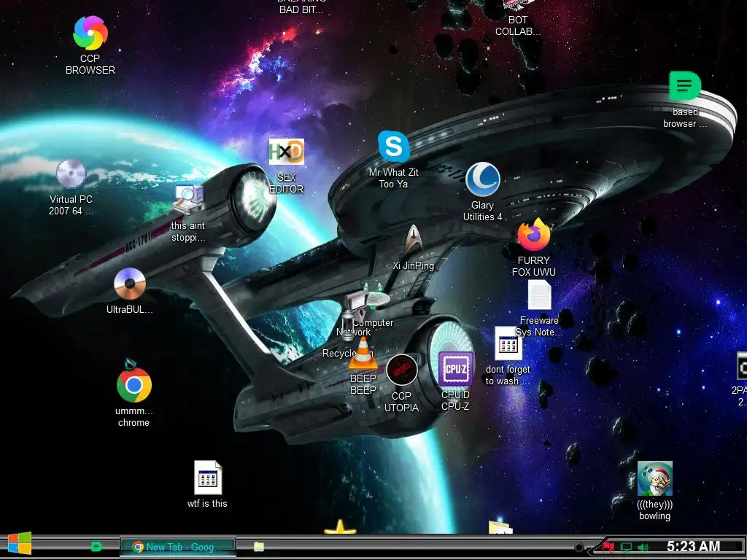The width and height of the screenshot is (747, 560).
Task: Open the CCP UTOPIA round icon
Action: pyautogui.click(x=402, y=370)
